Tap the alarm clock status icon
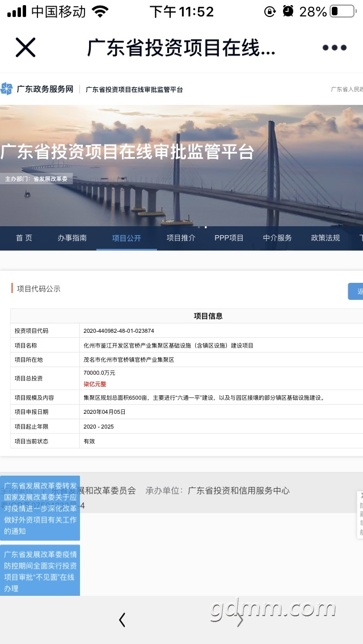This screenshot has height=644, width=363. 288,11
